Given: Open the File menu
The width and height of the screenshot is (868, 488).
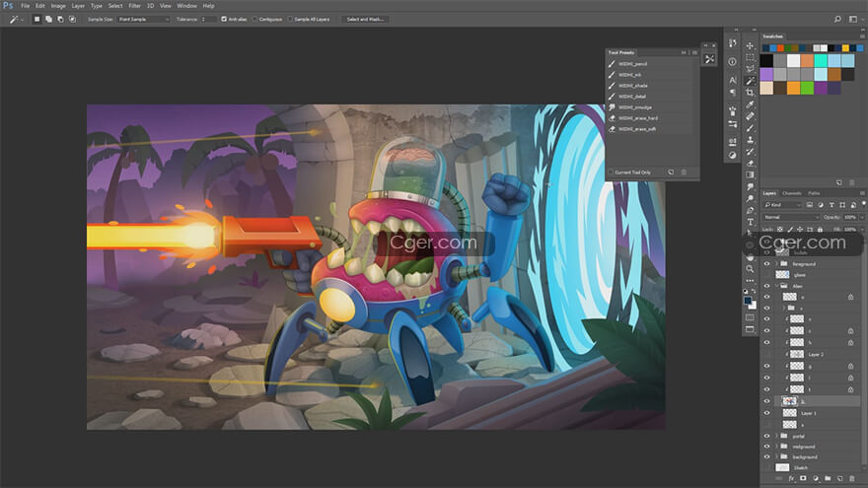Looking at the screenshot, I should coord(25,6).
